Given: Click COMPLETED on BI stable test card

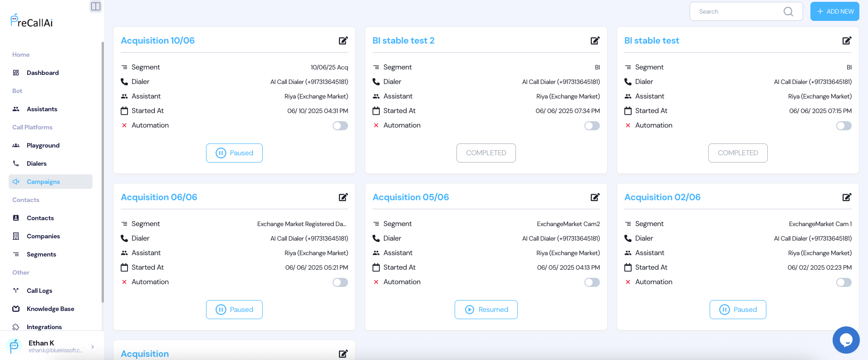Looking at the screenshot, I should [738, 153].
